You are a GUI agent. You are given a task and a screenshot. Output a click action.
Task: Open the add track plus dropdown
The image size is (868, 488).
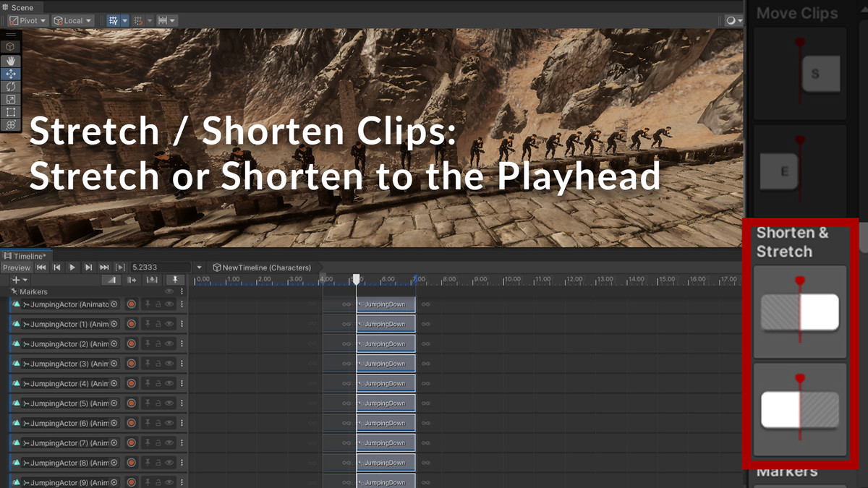[x=20, y=280]
